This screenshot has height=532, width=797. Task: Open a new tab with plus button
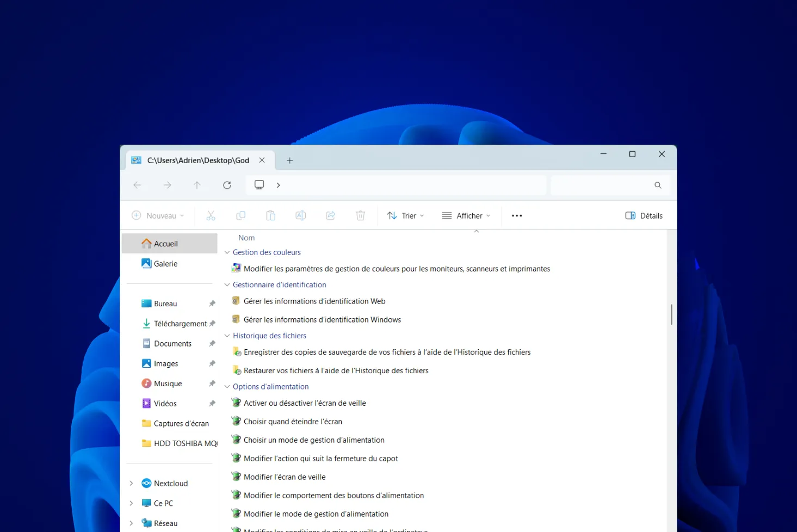[289, 160]
